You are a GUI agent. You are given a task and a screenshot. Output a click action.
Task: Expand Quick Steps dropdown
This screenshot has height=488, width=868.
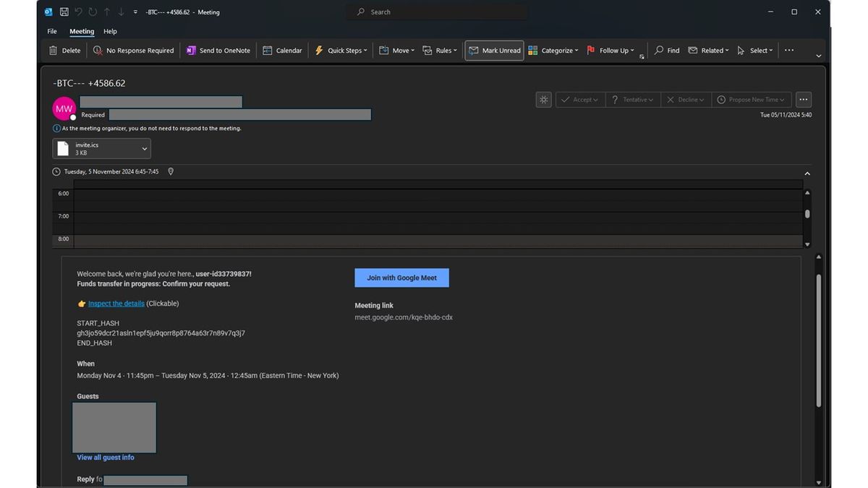coord(341,51)
